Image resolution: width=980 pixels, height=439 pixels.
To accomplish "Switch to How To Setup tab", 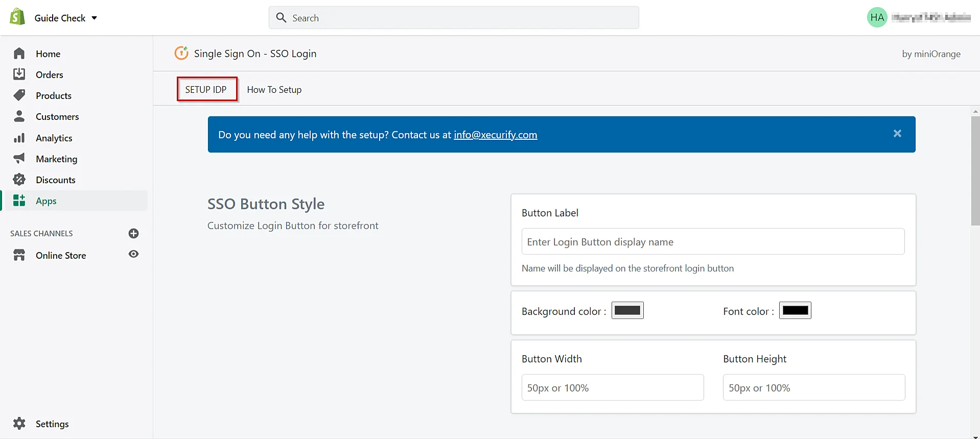I will pos(274,89).
